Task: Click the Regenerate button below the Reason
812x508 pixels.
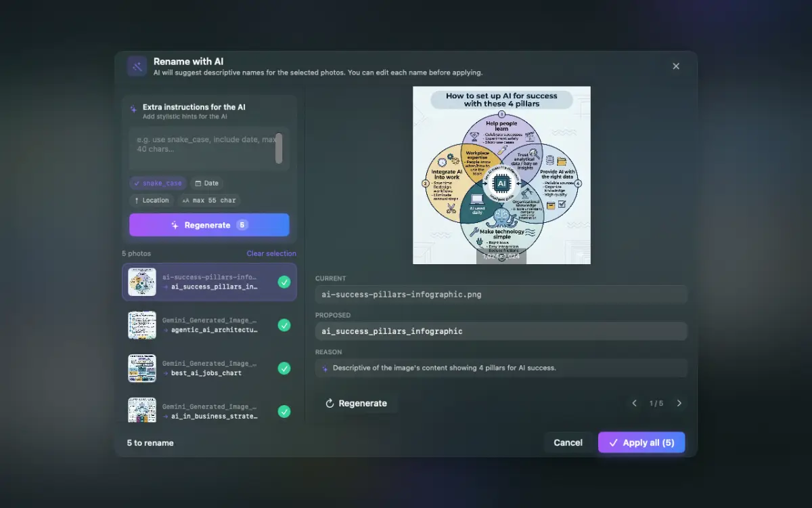Action: (357, 403)
